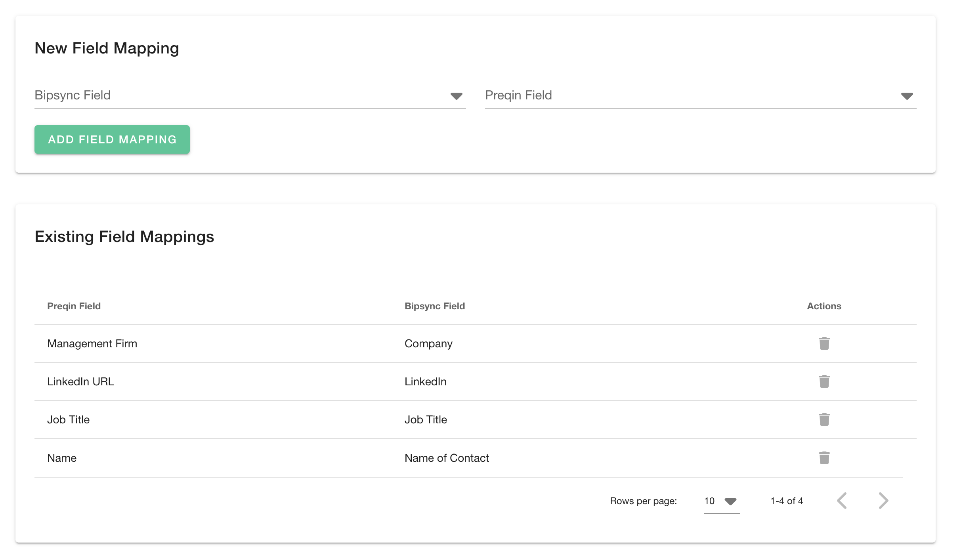Go to the previous page of mappings
This screenshot has height=560, width=963.
coord(842,501)
